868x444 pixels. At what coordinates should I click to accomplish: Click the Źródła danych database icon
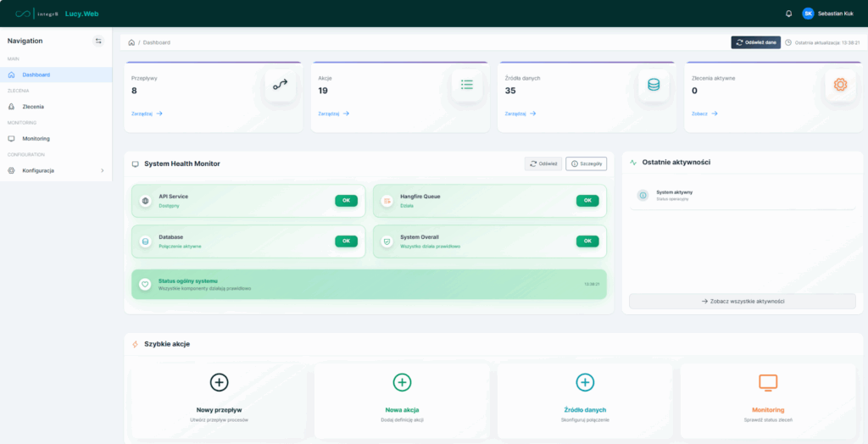click(x=654, y=85)
